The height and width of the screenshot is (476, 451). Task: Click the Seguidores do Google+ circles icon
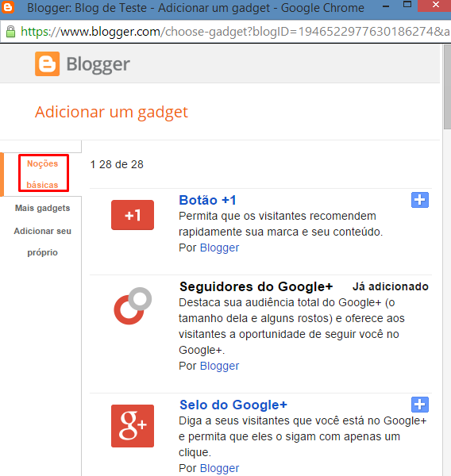tap(133, 306)
